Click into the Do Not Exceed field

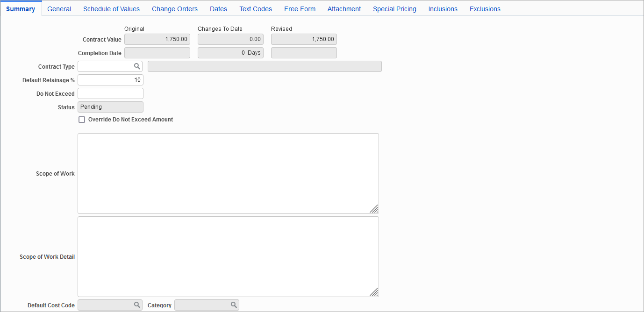pyautogui.click(x=110, y=93)
